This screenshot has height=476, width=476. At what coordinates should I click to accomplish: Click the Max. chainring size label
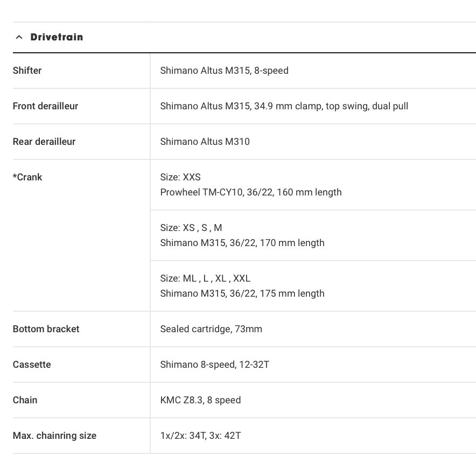tap(54, 436)
